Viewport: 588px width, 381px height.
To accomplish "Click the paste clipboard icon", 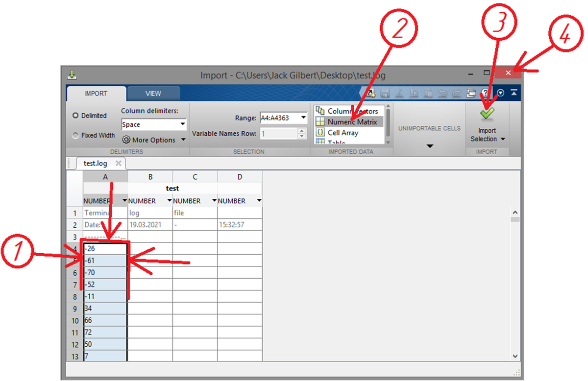I will 428,93.
